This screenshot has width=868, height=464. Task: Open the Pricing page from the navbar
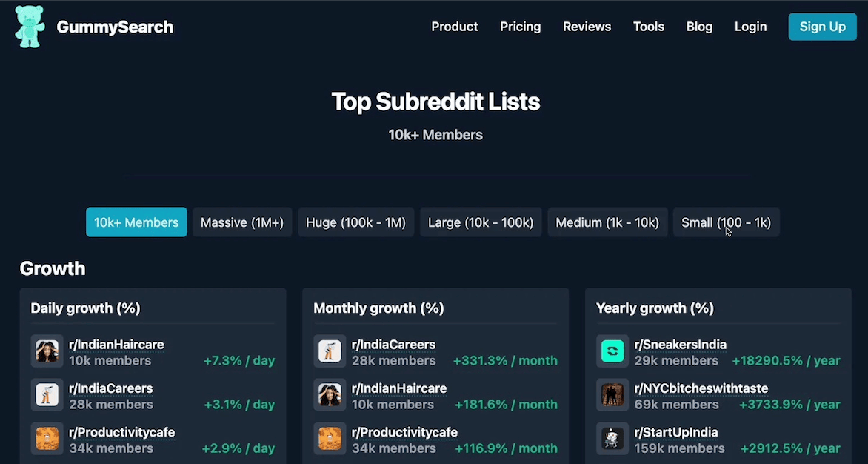pyautogui.click(x=520, y=27)
